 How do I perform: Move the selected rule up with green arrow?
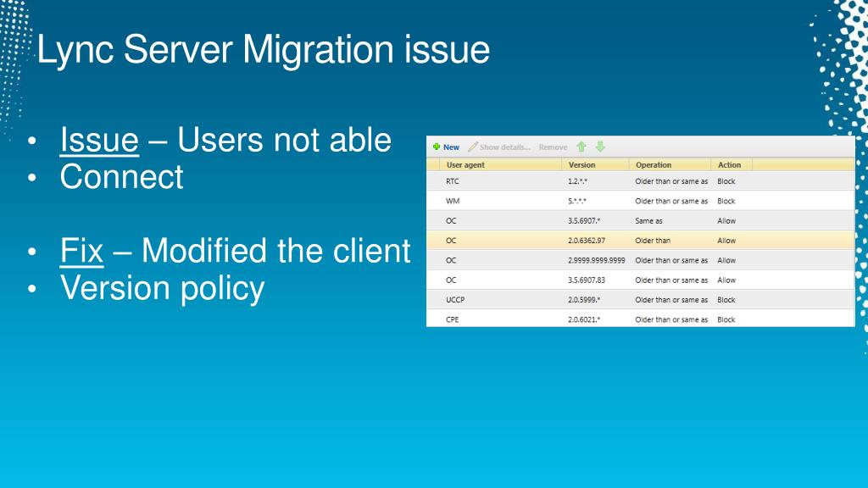(x=581, y=147)
